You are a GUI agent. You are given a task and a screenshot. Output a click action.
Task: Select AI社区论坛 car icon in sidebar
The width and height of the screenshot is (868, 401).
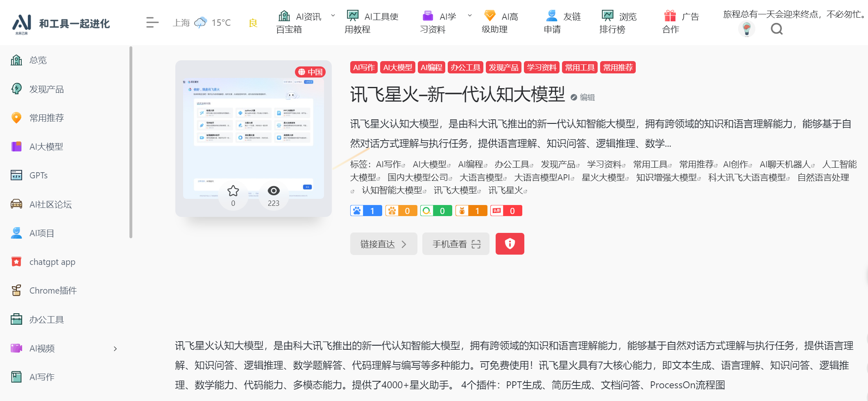(16, 204)
